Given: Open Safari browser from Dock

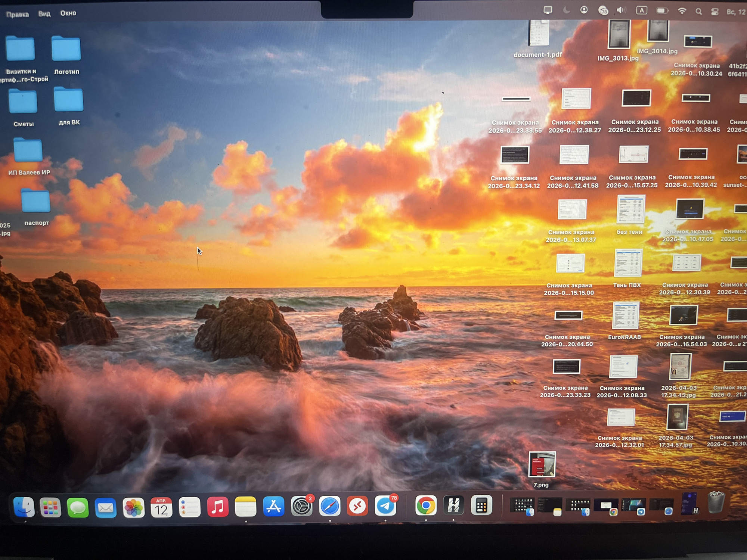Looking at the screenshot, I should coord(330,507).
